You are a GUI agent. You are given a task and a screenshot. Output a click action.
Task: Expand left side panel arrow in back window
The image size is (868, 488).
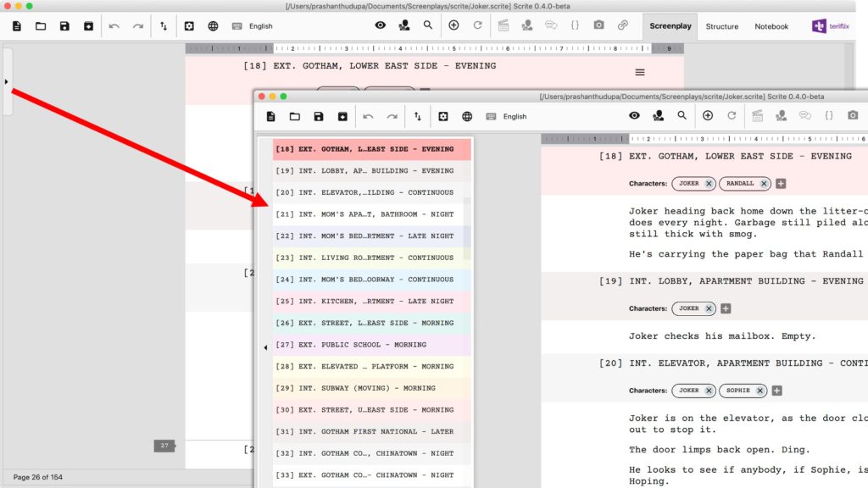pos(6,82)
